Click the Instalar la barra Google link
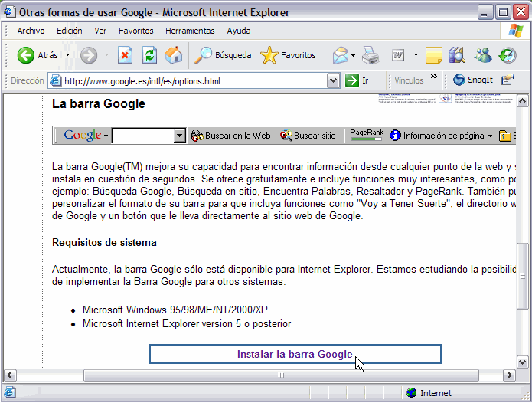The height and width of the screenshot is (403, 532). [x=295, y=354]
